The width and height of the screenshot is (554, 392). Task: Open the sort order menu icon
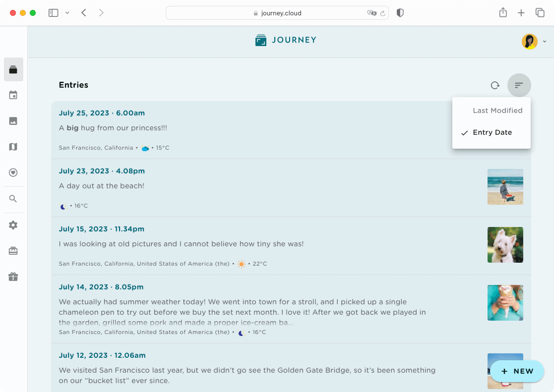click(x=519, y=85)
